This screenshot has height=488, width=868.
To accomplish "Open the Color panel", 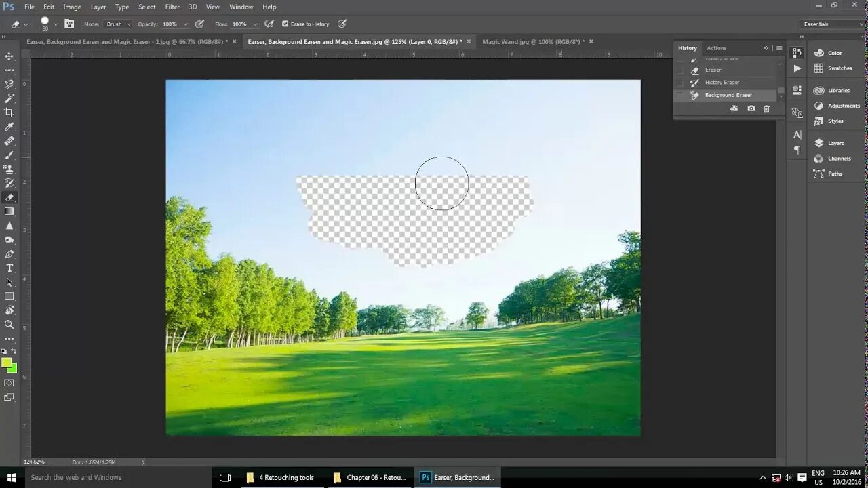I will tap(827, 53).
